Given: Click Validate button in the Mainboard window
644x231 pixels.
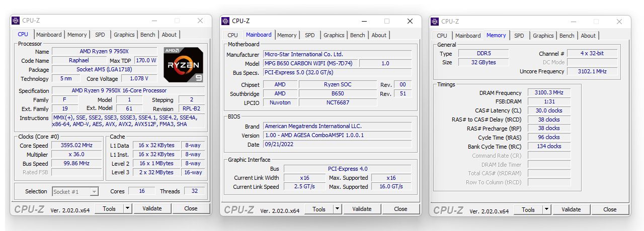Looking at the screenshot, I should click(362, 209).
